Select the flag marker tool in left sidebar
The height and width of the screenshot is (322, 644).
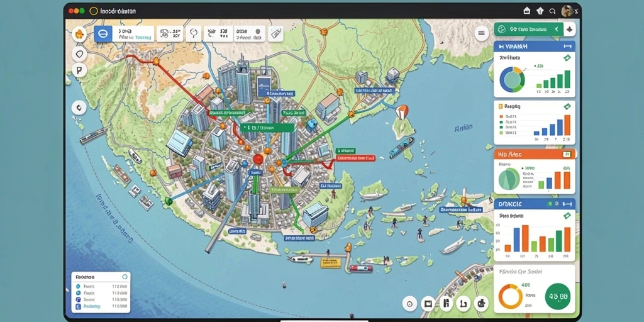pos(79,70)
